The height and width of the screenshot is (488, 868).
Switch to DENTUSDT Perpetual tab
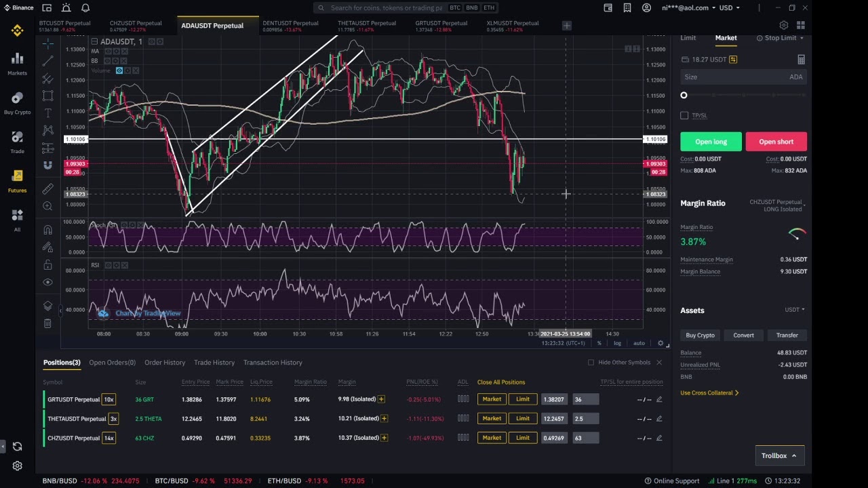[290, 26]
